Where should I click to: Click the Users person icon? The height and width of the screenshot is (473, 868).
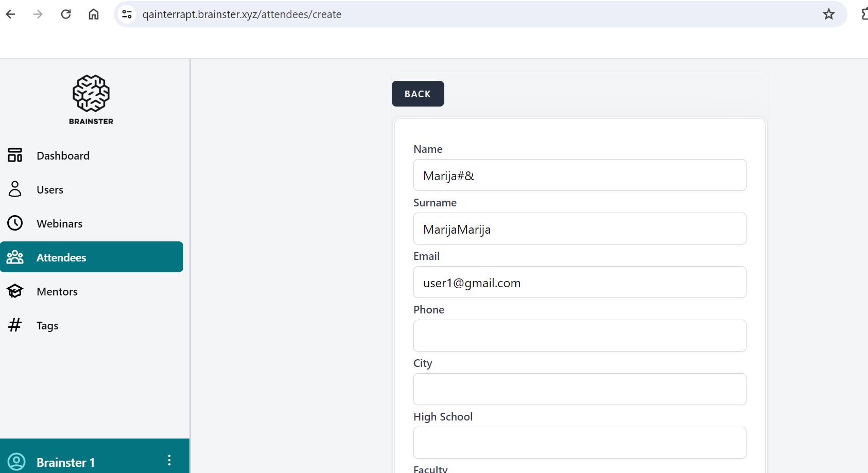click(x=15, y=189)
